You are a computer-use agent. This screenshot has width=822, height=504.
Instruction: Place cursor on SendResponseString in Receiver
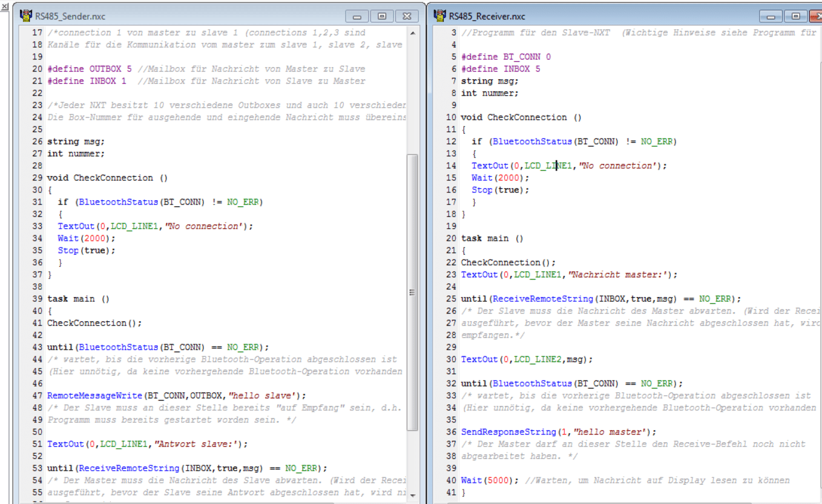(508, 432)
